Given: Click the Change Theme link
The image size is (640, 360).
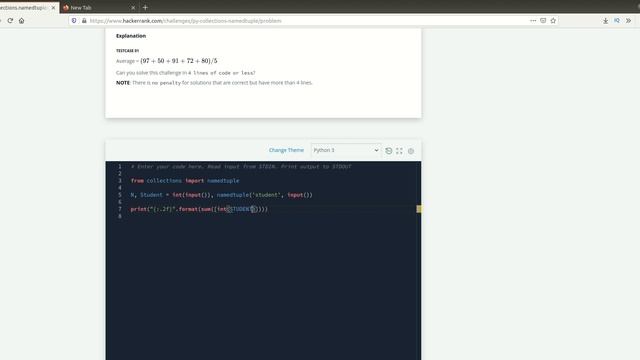Looking at the screenshot, I should pos(286,150).
